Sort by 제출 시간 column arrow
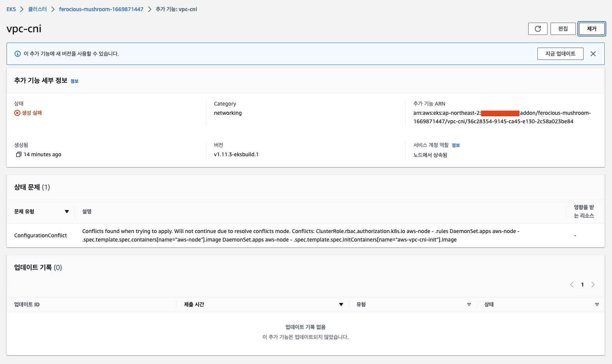 (341, 304)
